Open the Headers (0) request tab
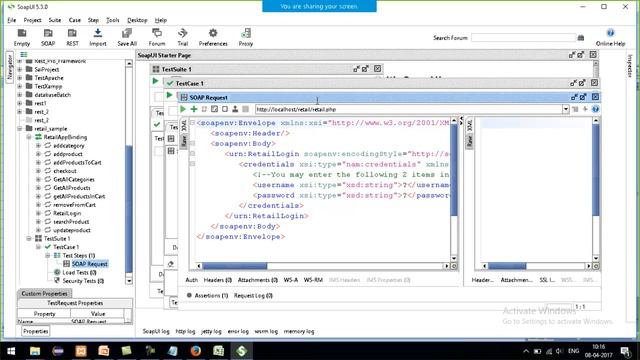 click(x=218, y=280)
